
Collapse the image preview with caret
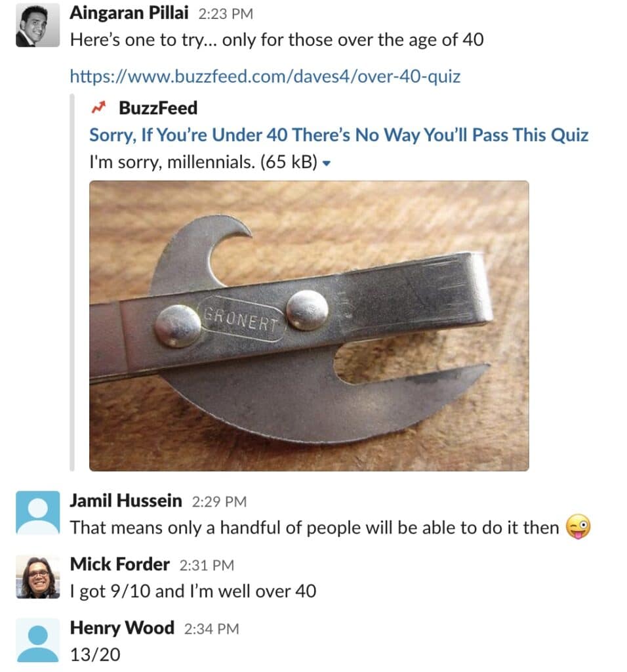(327, 163)
